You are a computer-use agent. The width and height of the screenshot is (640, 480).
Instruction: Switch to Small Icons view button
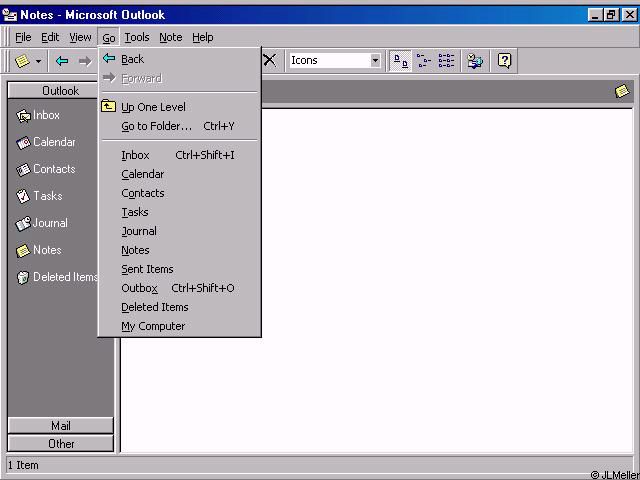(424, 61)
